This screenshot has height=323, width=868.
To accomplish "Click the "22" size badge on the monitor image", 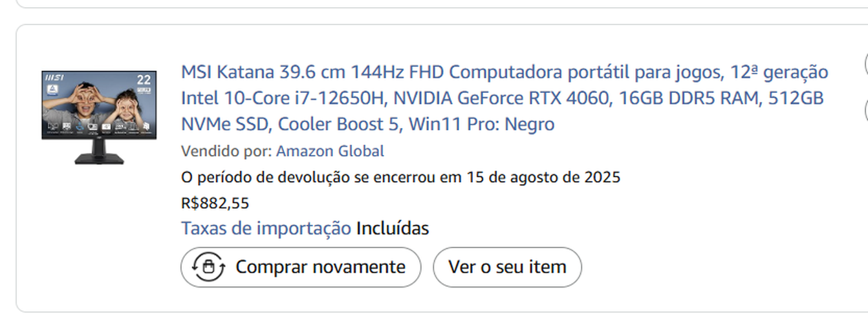I will coord(144,79).
